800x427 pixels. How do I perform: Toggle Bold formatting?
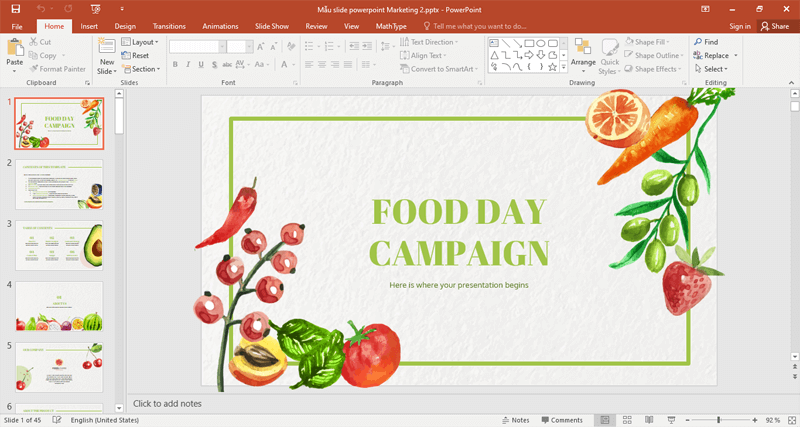(x=175, y=64)
